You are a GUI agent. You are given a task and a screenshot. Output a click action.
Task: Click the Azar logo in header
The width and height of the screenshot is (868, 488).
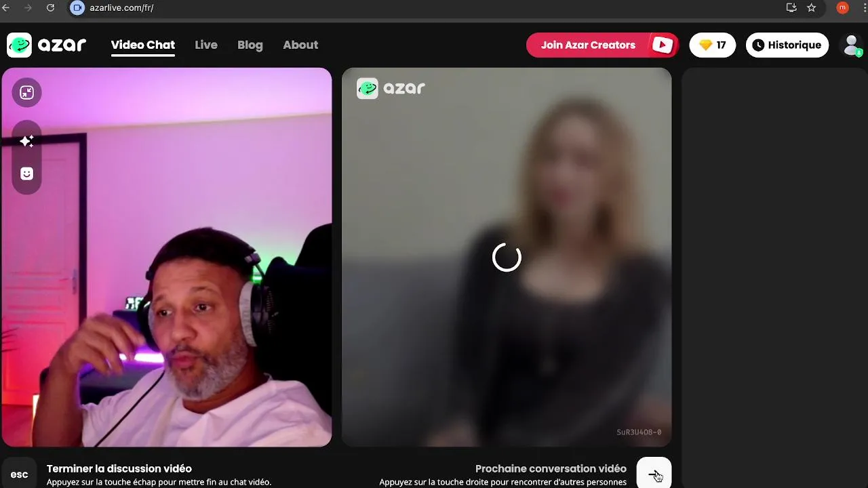[47, 45]
